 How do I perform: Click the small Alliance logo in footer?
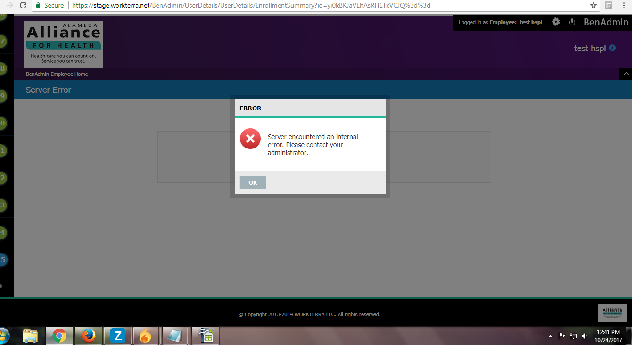point(612,313)
